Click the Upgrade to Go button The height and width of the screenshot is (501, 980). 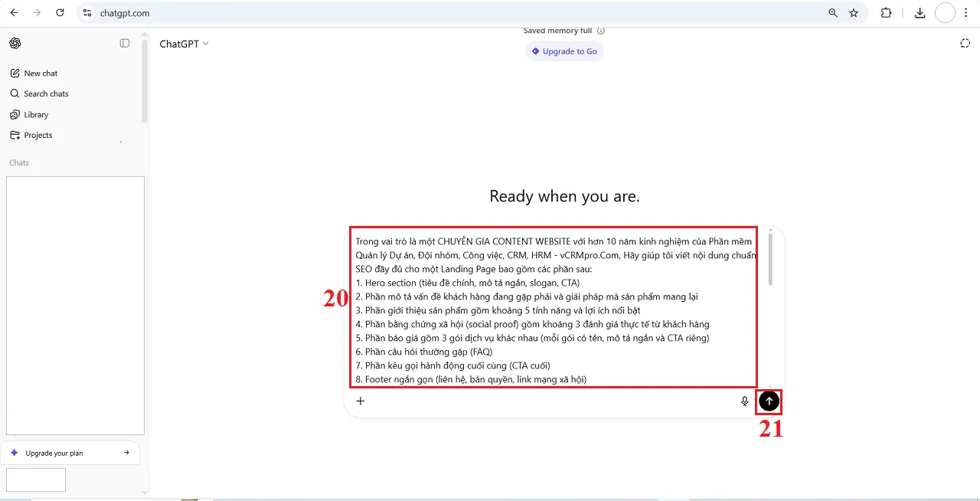[x=564, y=51]
